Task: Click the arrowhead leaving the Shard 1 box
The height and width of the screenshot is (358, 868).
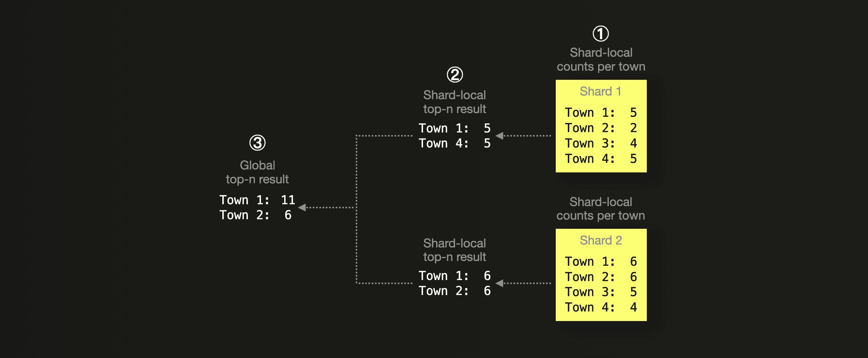Action: pyautogui.click(x=499, y=135)
